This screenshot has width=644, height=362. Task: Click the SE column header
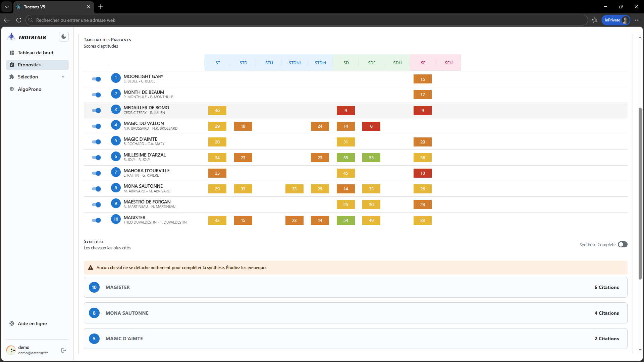423,63
